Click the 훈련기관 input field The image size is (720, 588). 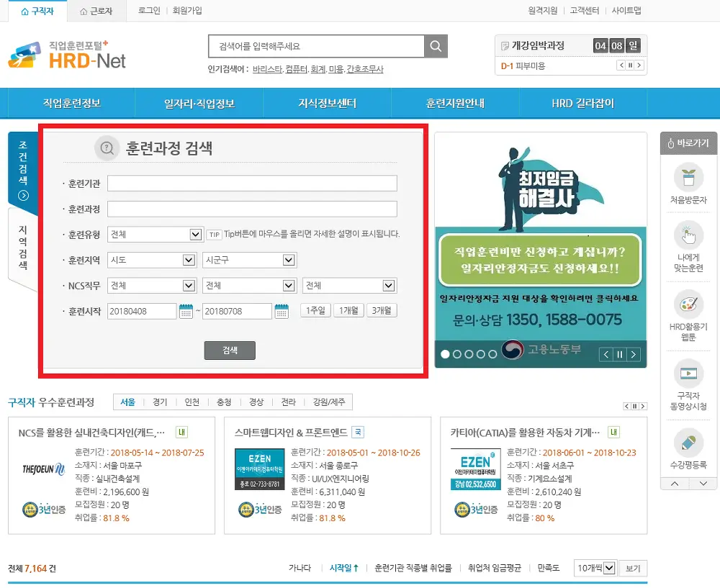click(x=252, y=183)
